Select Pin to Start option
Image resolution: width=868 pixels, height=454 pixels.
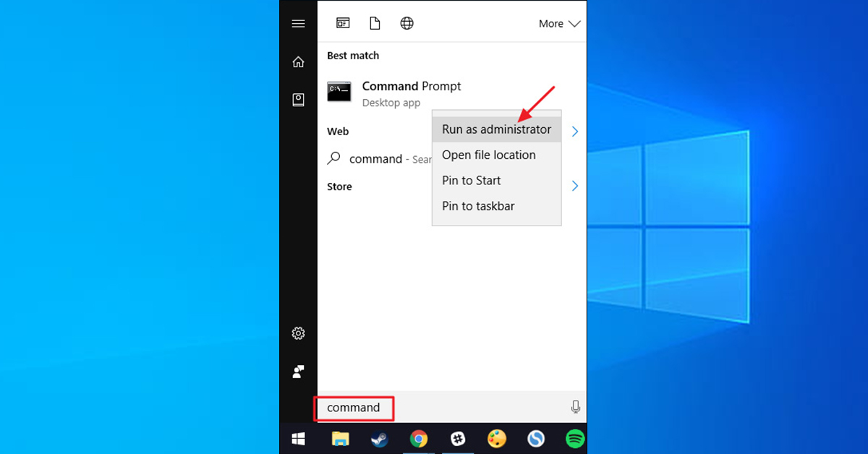click(472, 181)
